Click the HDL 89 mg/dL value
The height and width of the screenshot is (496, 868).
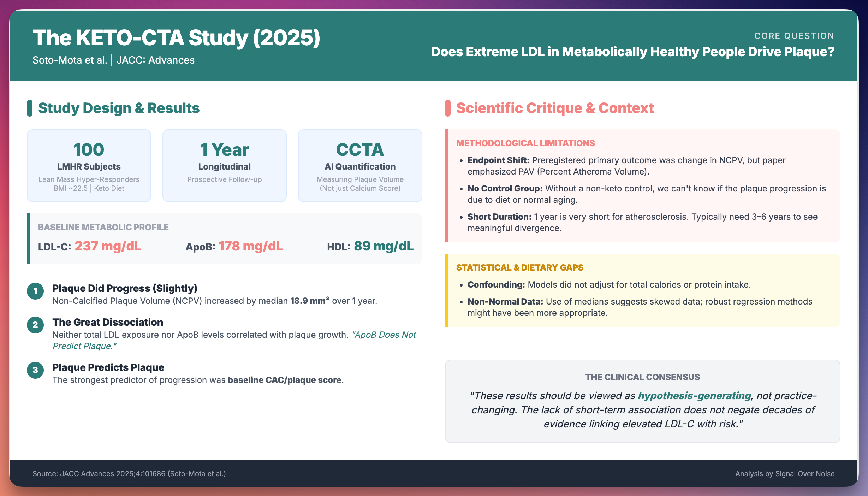tap(384, 246)
